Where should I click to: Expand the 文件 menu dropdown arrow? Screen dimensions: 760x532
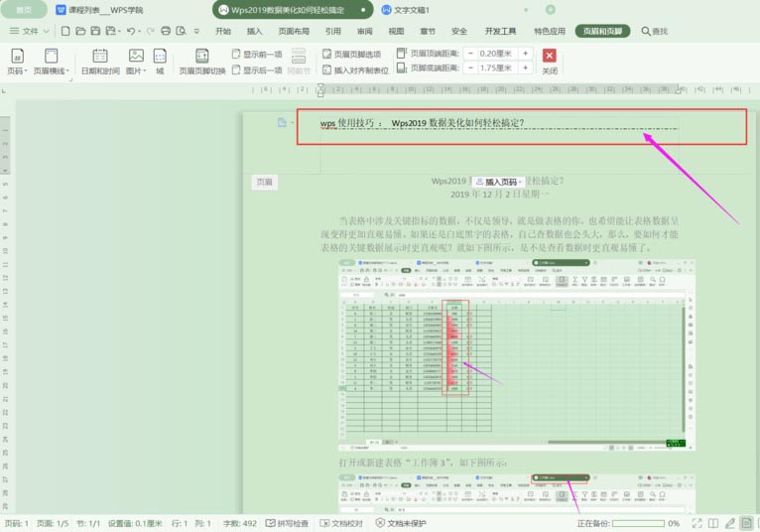click(x=46, y=31)
